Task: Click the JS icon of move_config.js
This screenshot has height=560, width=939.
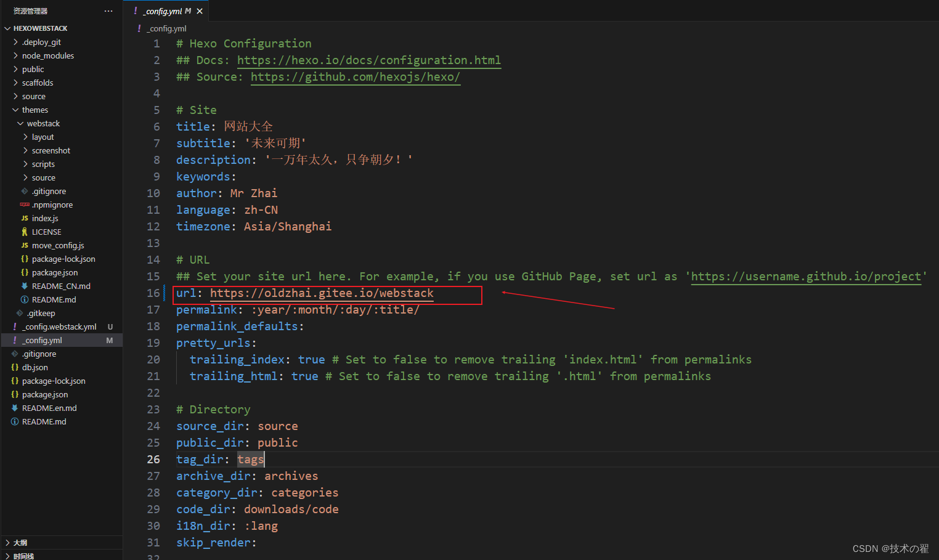Action: (25, 245)
